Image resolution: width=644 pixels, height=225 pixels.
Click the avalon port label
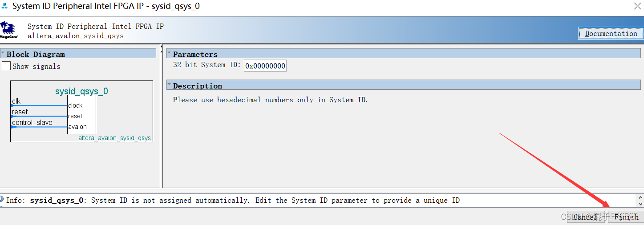click(x=77, y=127)
